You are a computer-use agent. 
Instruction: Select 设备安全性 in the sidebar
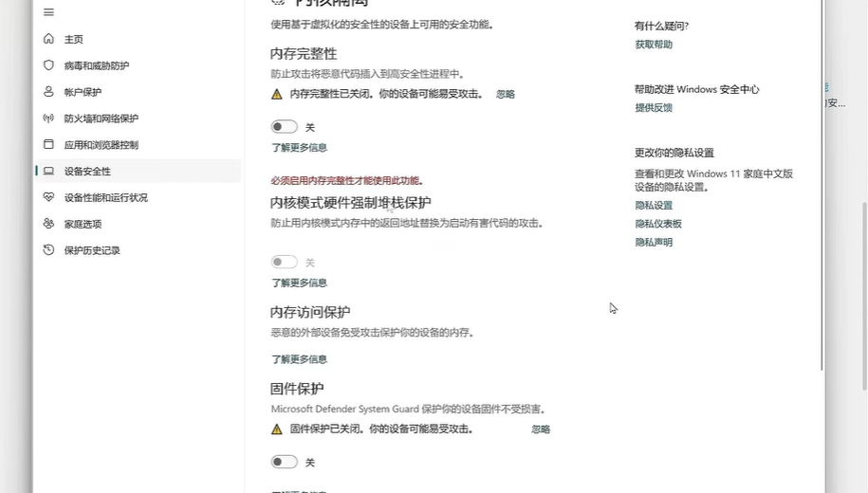(x=87, y=172)
